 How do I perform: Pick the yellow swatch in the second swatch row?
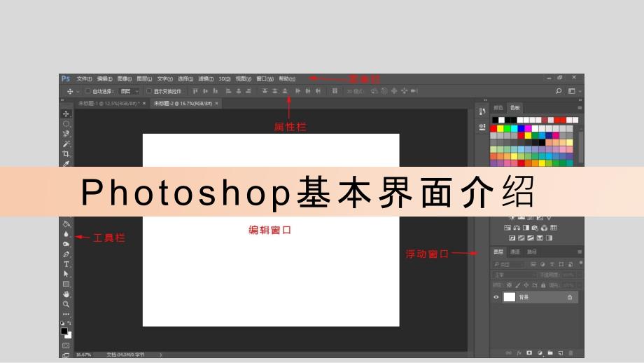(500, 129)
